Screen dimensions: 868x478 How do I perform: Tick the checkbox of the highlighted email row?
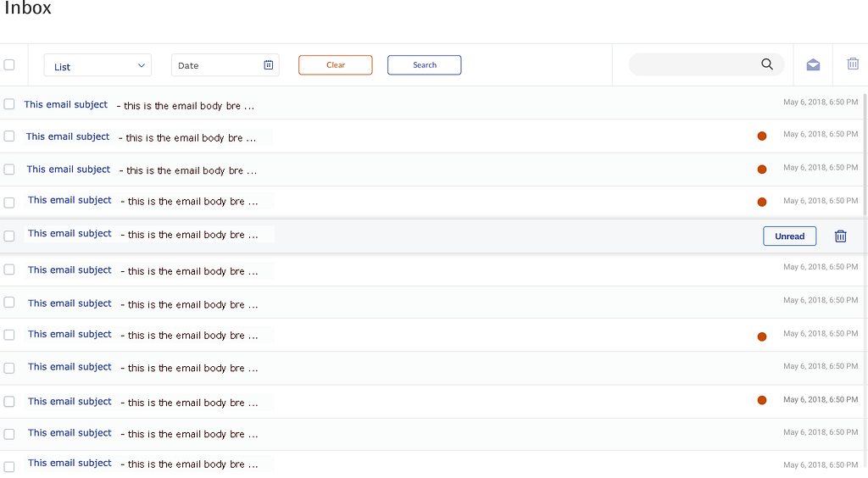(9, 236)
